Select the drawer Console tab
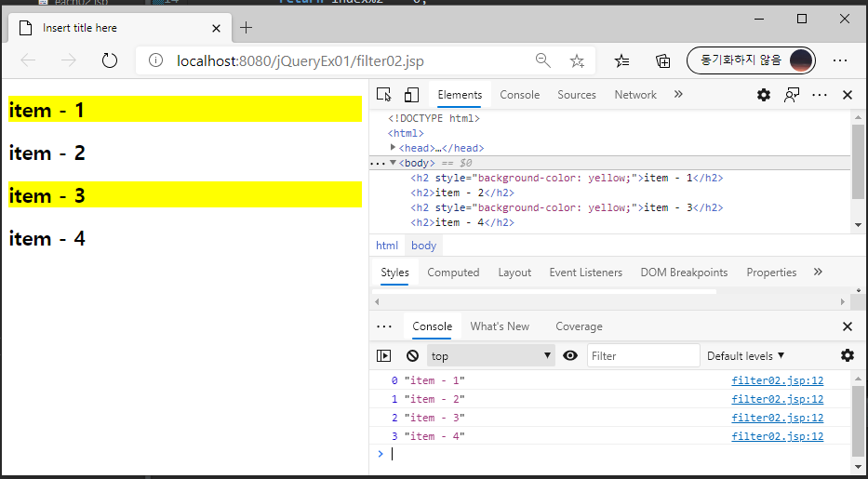Viewport: 868px width, 479px height. [x=433, y=326]
